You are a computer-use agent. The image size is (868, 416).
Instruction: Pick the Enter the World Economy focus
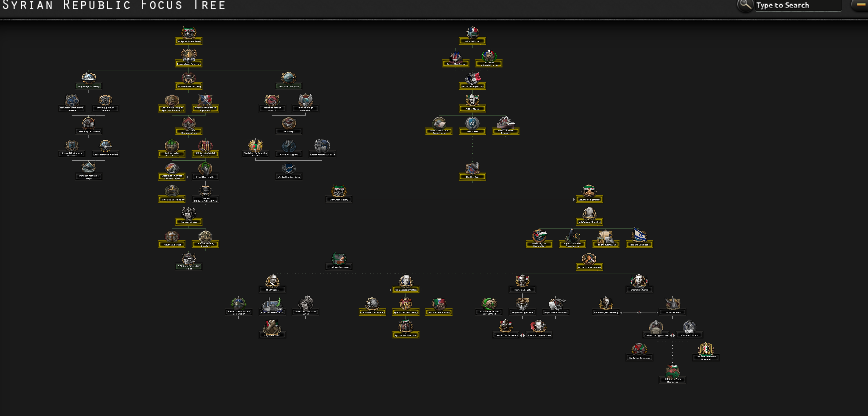coord(505,126)
